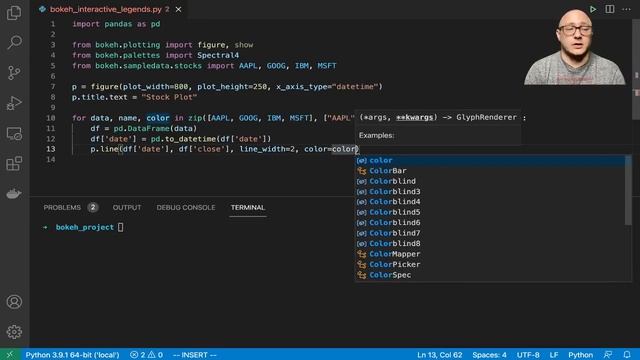Open the Run and Debug view
This screenshot has width=640, height=360.
(x=14, y=103)
